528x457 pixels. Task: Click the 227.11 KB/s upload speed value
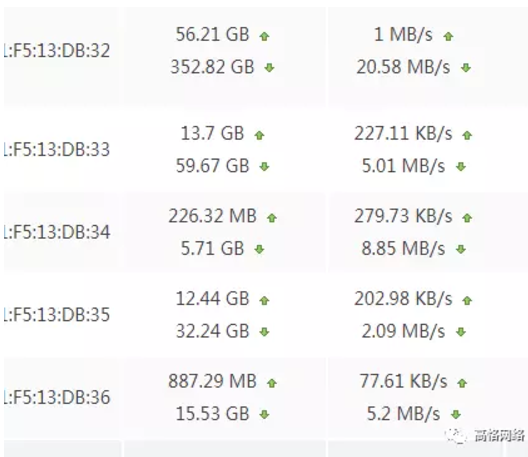(403, 134)
